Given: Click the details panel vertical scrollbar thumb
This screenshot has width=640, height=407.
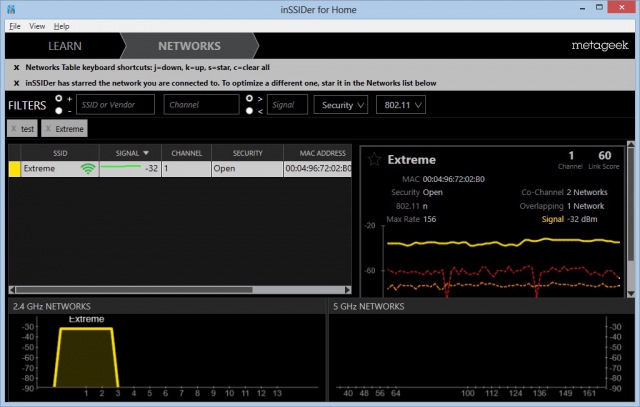Looking at the screenshot, I should 631,204.
